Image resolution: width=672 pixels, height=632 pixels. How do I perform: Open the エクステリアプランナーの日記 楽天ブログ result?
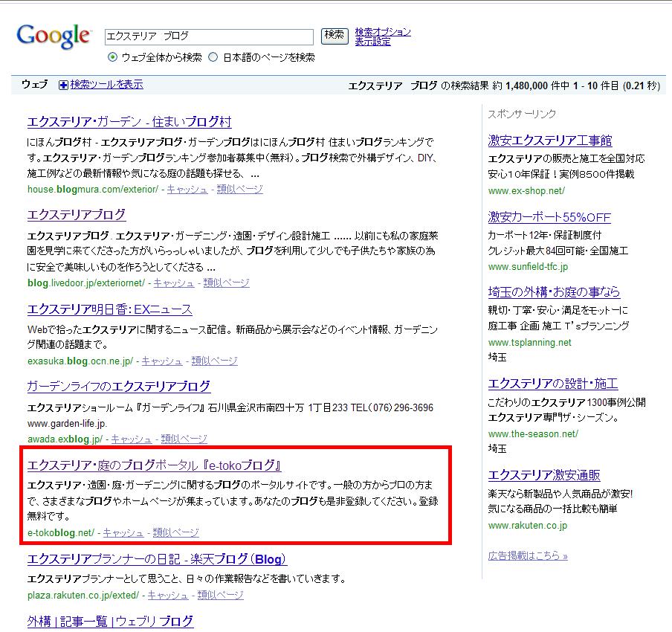pyautogui.click(x=157, y=559)
